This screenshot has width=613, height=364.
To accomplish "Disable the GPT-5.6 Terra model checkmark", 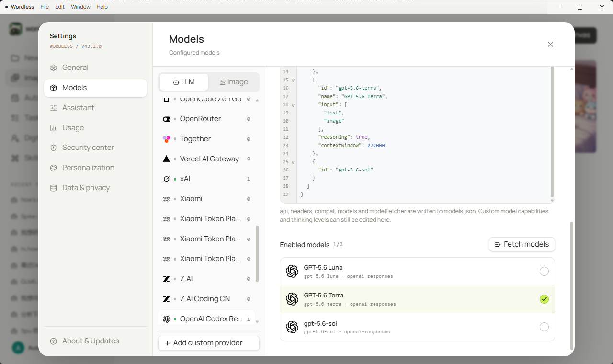I will pos(544,299).
